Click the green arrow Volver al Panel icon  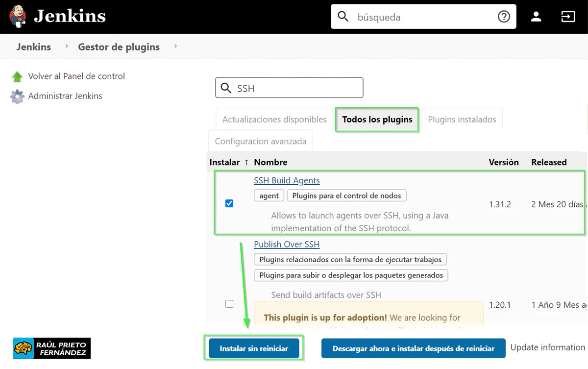pyautogui.click(x=17, y=76)
